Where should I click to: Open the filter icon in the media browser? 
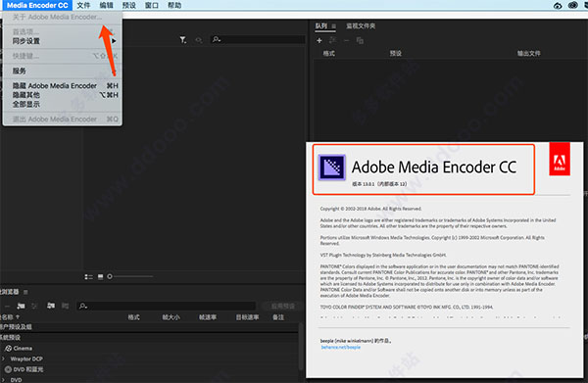pos(183,40)
